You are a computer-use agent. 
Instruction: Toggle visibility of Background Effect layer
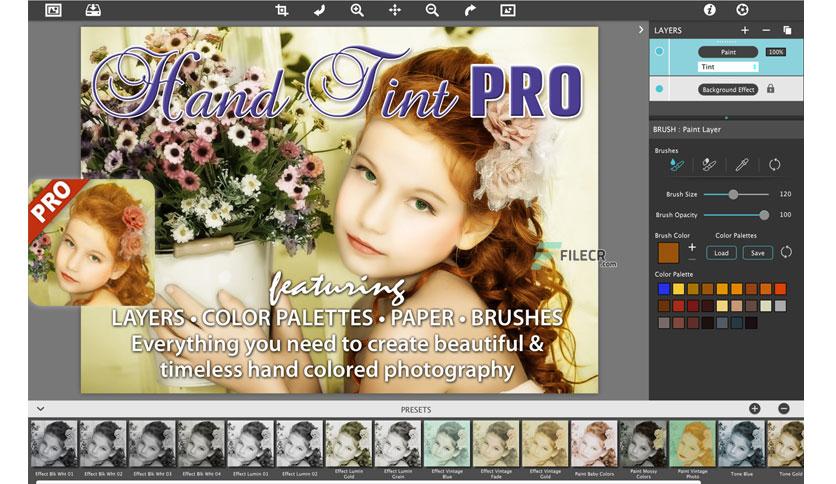(660, 89)
